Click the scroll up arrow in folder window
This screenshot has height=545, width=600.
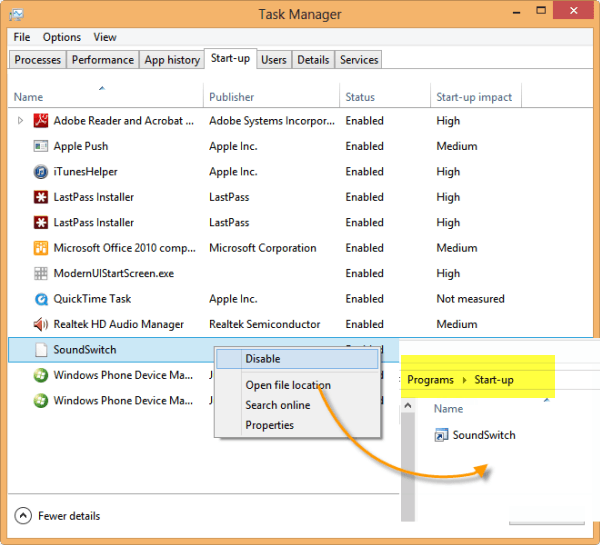408,405
